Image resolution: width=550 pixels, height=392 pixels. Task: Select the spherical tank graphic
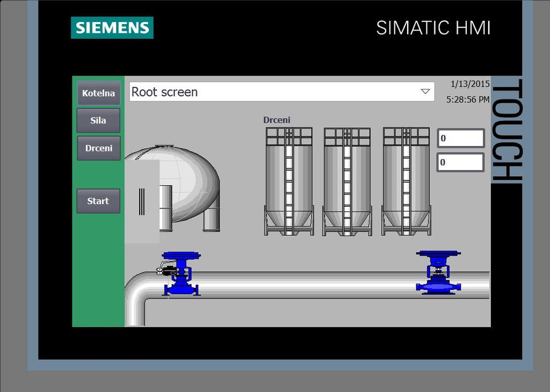[x=190, y=187]
